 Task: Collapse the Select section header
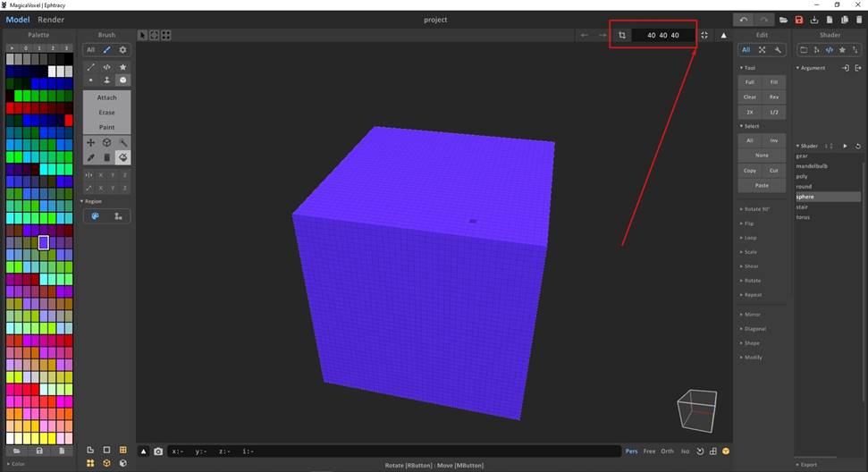[x=751, y=126]
